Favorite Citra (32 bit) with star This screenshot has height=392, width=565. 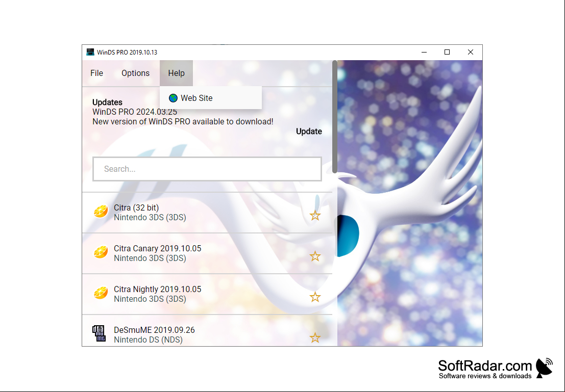[315, 215]
